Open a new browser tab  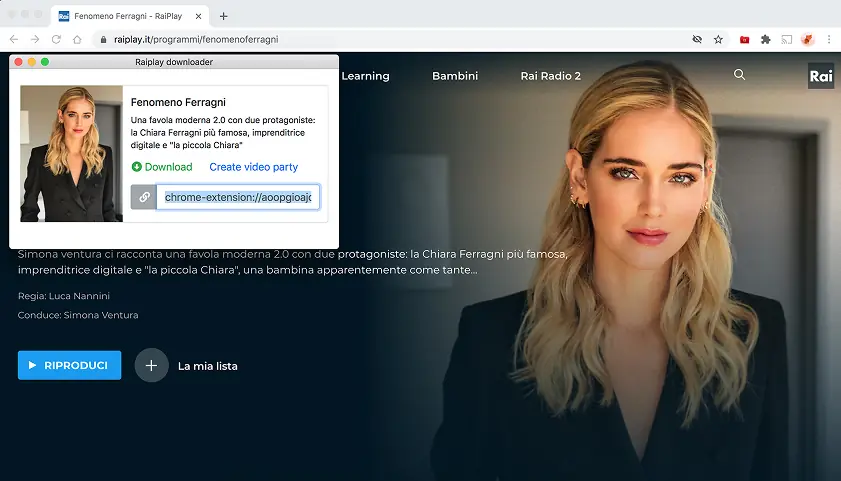click(x=224, y=16)
